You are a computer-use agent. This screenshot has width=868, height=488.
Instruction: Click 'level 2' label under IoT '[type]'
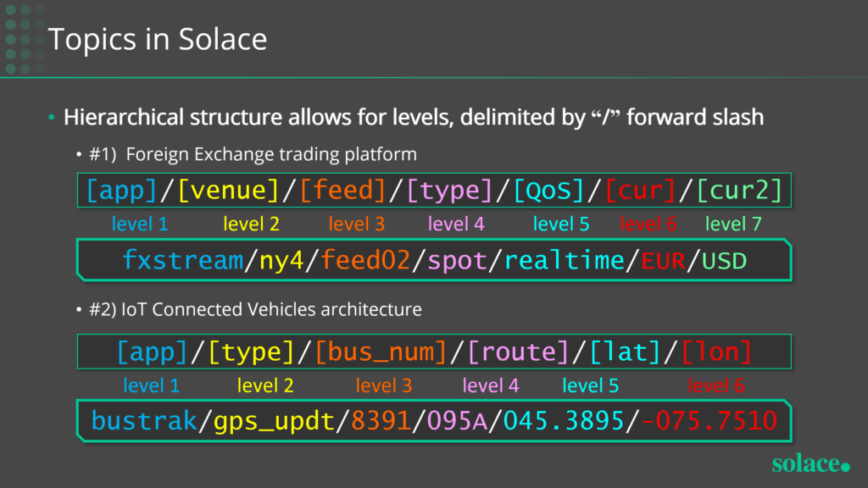(x=265, y=385)
